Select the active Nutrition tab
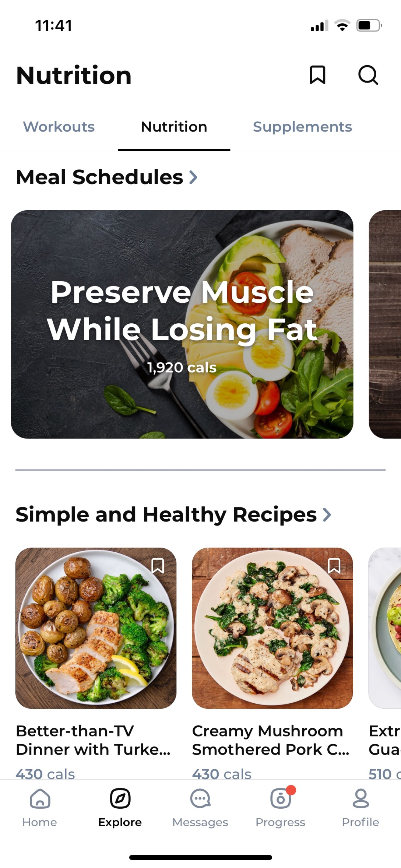 point(174,127)
